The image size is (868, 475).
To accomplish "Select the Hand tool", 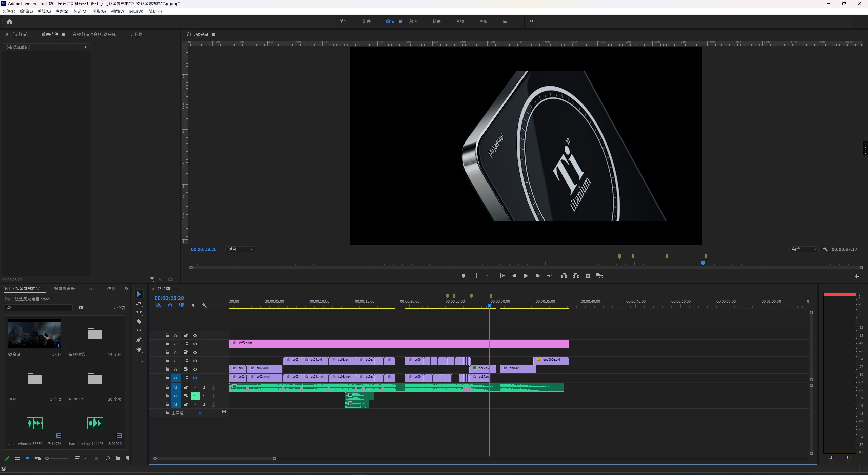I will [x=139, y=349].
